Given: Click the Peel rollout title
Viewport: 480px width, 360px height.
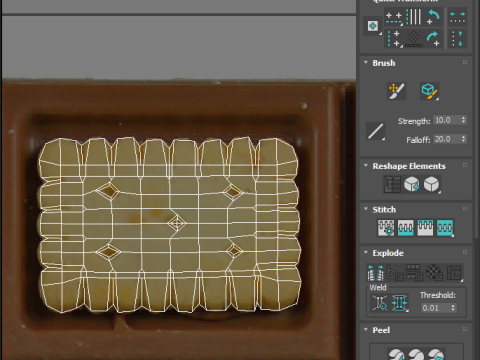Looking at the screenshot, I should (x=381, y=330).
